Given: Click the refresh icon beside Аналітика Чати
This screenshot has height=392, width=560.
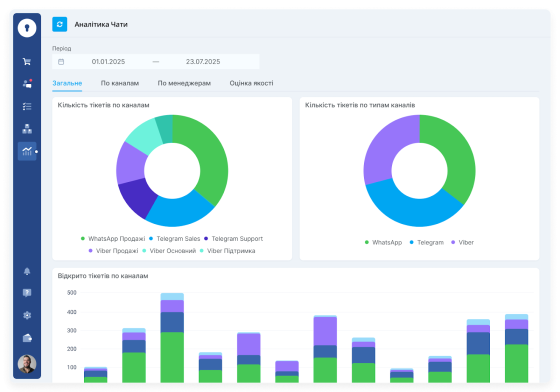Looking at the screenshot, I should pyautogui.click(x=59, y=24).
